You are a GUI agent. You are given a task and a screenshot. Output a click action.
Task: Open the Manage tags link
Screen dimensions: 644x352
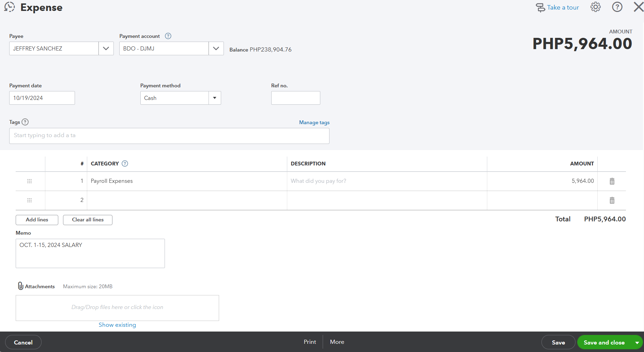[x=314, y=122]
